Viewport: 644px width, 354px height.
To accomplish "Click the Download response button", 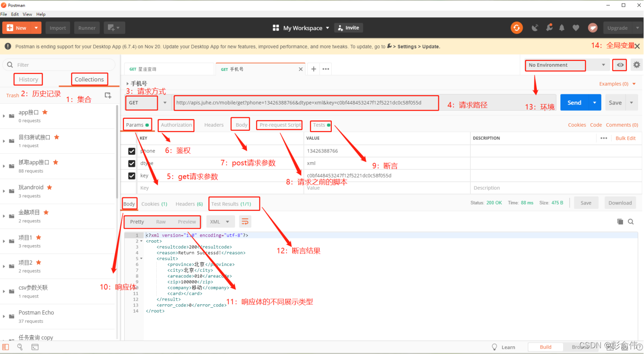I will [x=620, y=203].
